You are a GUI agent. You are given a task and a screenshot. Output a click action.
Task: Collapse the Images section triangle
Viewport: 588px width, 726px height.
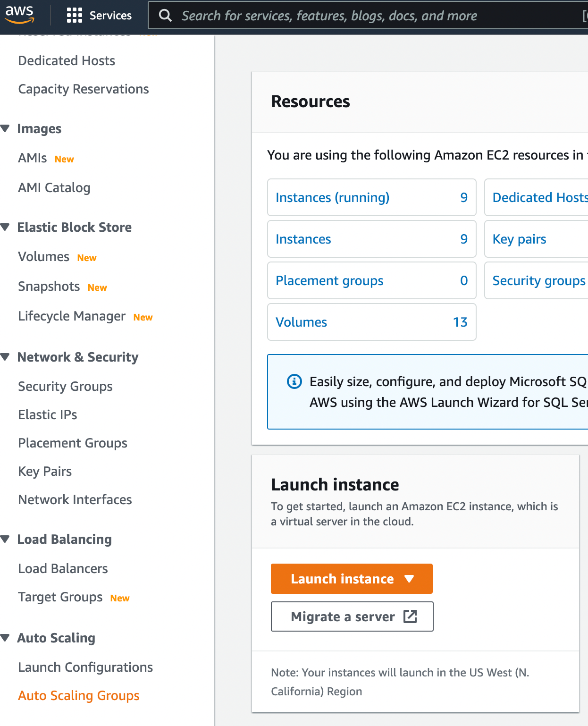5,128
